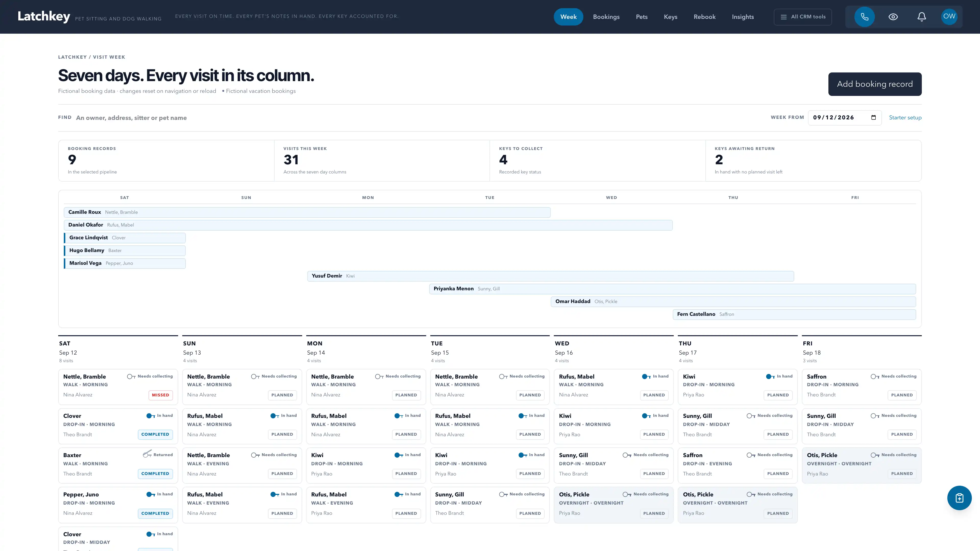The height and width of the screenshot is (551, 980).
Task: Open Omar Haddad booking bar
Action: [733, 302]
